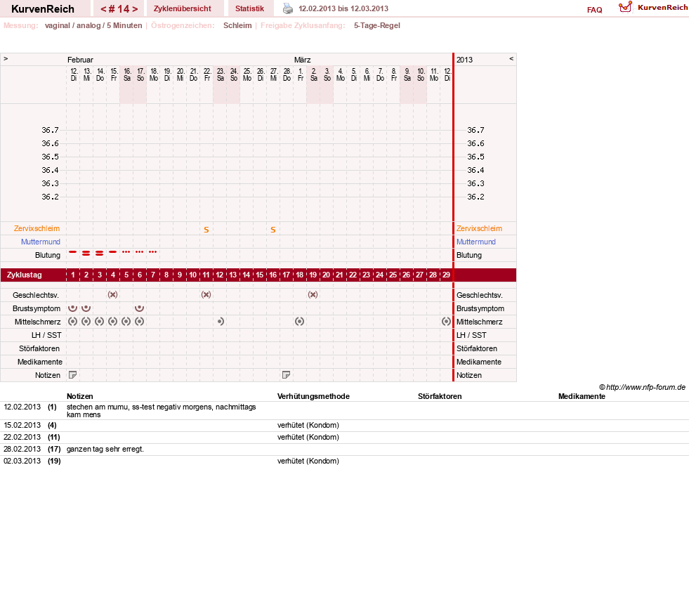Open the Zyklenübersicht tab

(x=183, y=8)
